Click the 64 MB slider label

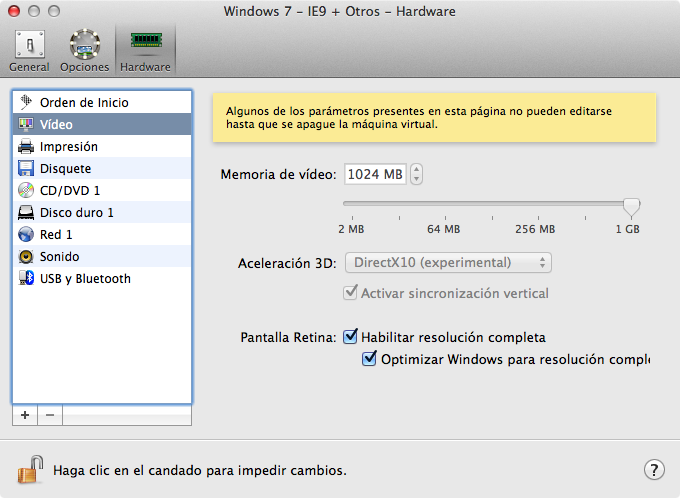pyautogui.click(x=443, y=229)
